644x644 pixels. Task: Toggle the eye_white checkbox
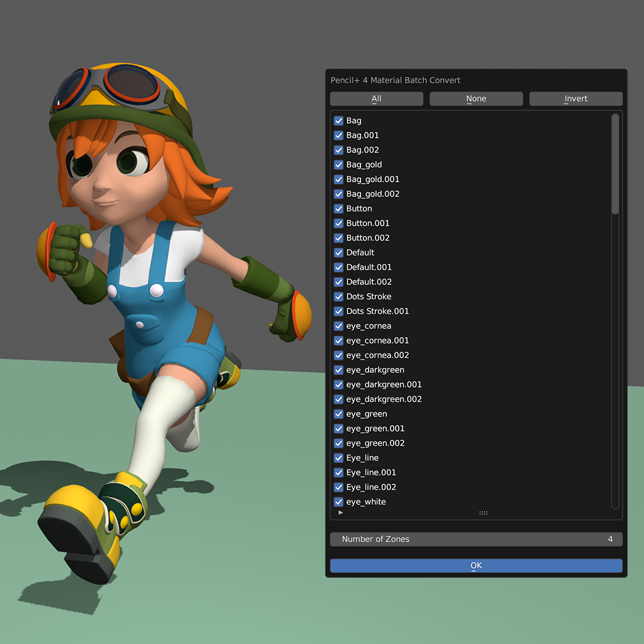tap(338, 502)
